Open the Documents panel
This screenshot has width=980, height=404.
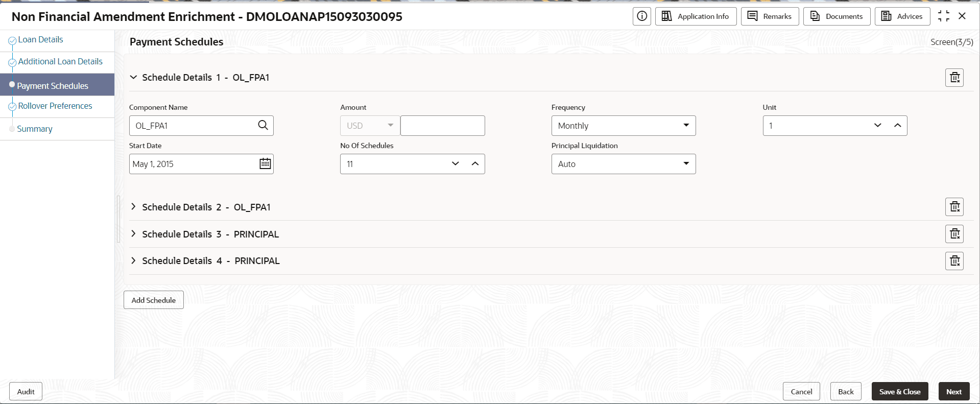pyautogui.click(x=837, y=16)
